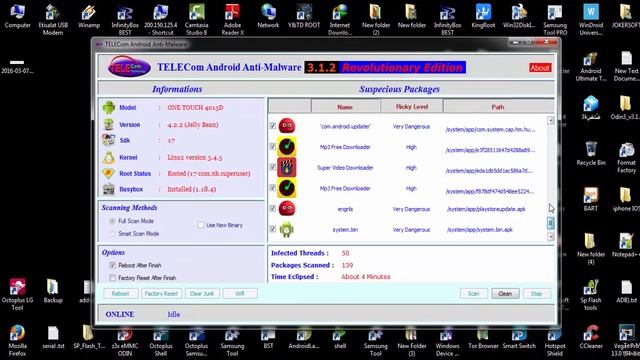Open KingRoot desktop icon

(483, 16)
